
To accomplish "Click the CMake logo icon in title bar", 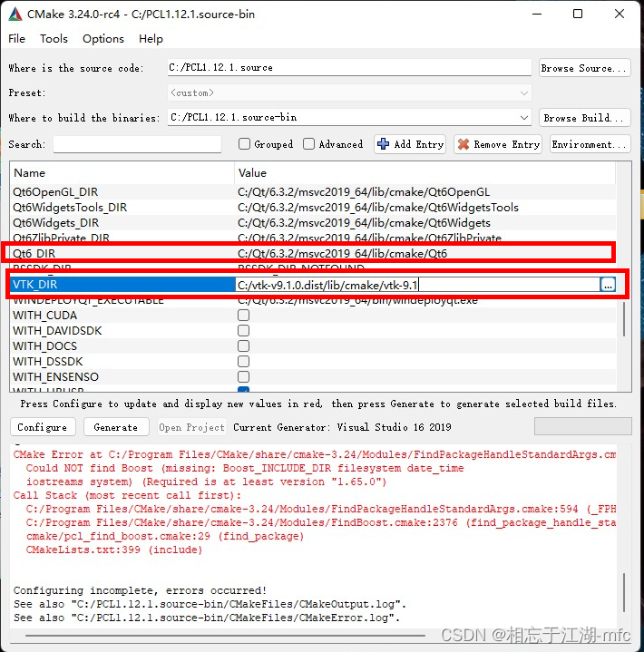I will (x=15, y=15).
